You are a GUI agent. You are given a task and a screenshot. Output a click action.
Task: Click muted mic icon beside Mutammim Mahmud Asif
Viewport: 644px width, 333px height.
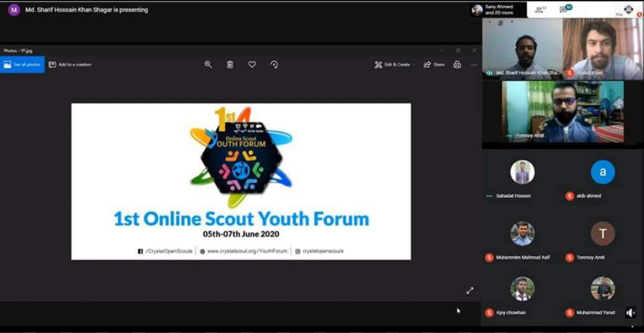pyautogui.click(x=489, y=257)
